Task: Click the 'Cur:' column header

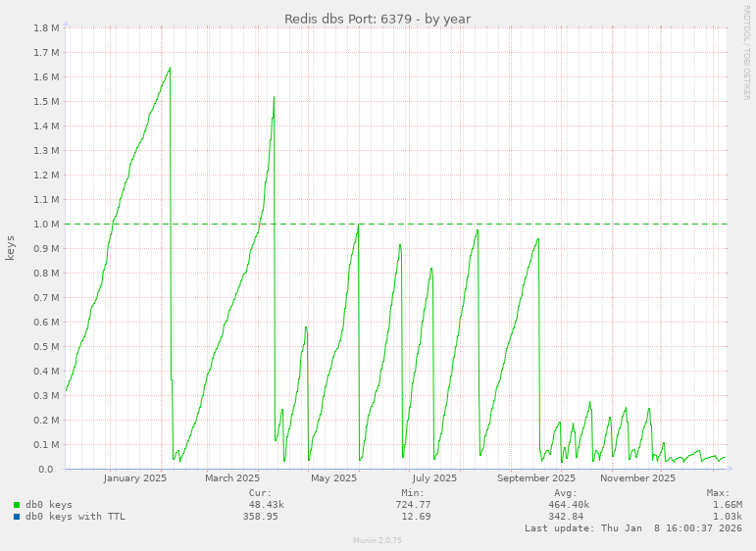Action: [x=261, y=493]
